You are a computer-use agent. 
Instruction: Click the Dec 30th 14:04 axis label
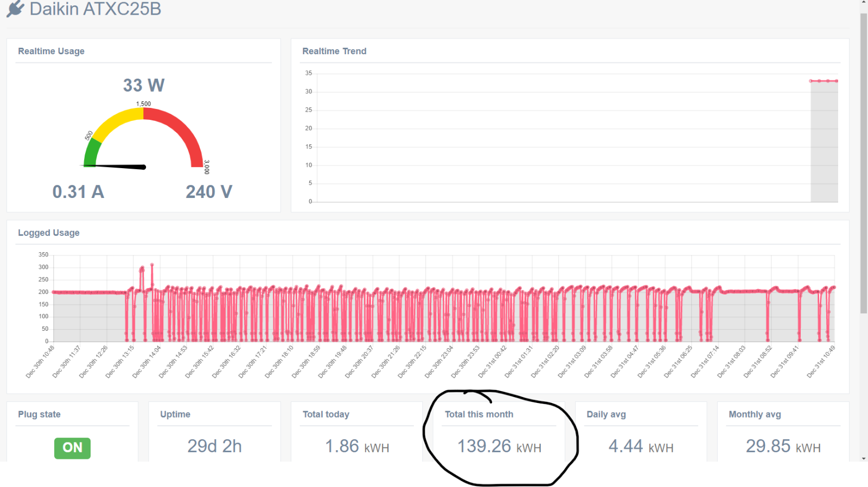(147, 362)
